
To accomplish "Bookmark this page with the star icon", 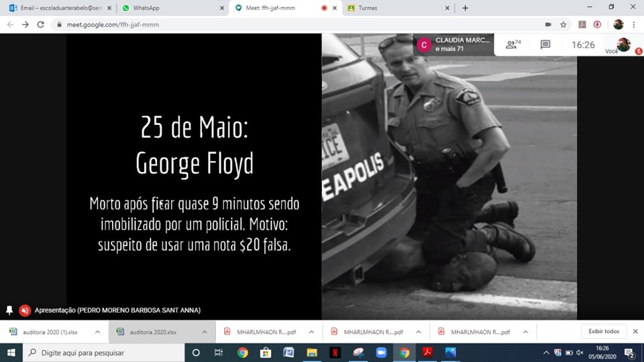I will (x=563, y=24).
